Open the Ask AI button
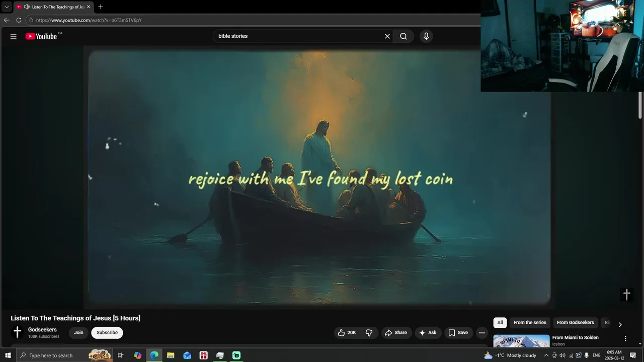 tap(428, 333)
